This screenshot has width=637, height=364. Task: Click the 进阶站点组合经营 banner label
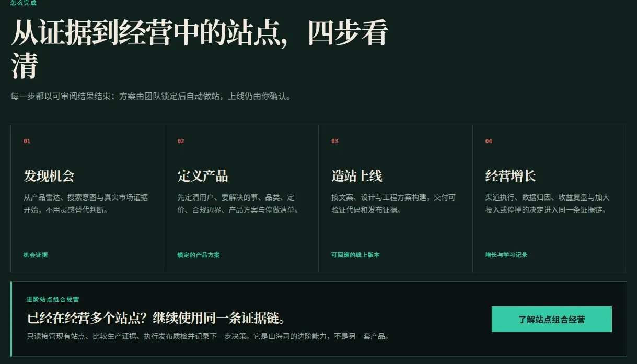(x=53, y=299)
